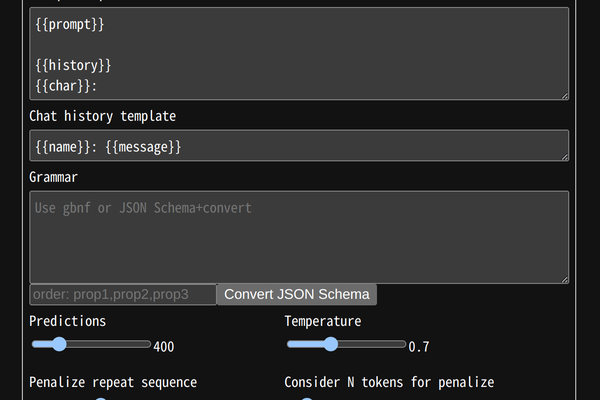Click the prompt template box resize corner
600x400 pixels.
(564, 95)
